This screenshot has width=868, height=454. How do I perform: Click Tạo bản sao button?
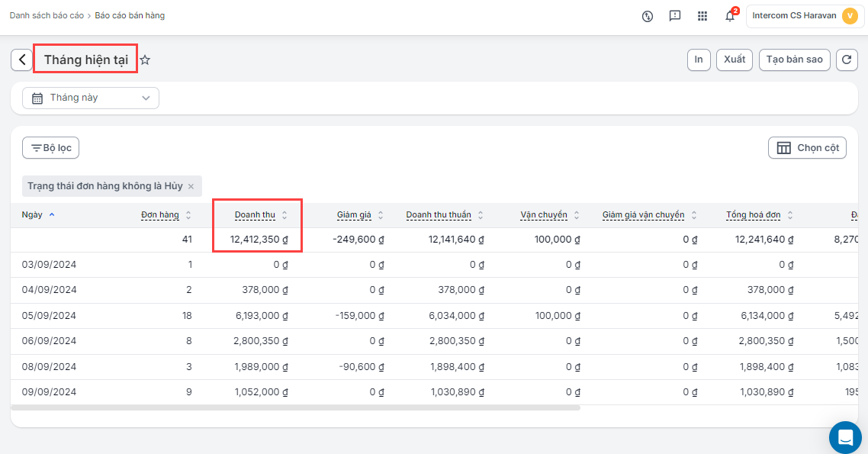click(x=794, y=60)
